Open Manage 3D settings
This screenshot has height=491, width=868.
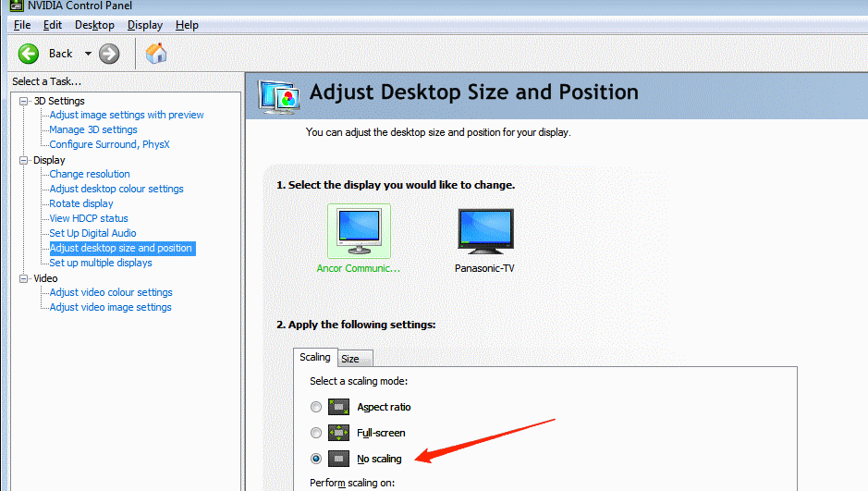point(93,129)
